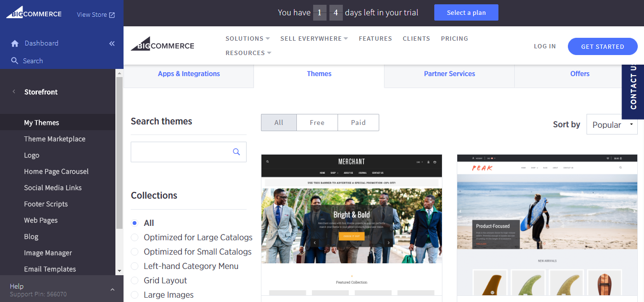
Task: Click the BigCommerce logo in the sidebar
Action: (34, 12)
